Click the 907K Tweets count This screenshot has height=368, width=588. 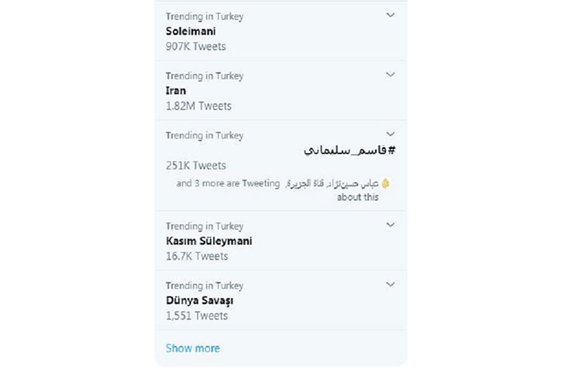pyautogui.click(x=196, y=46)
